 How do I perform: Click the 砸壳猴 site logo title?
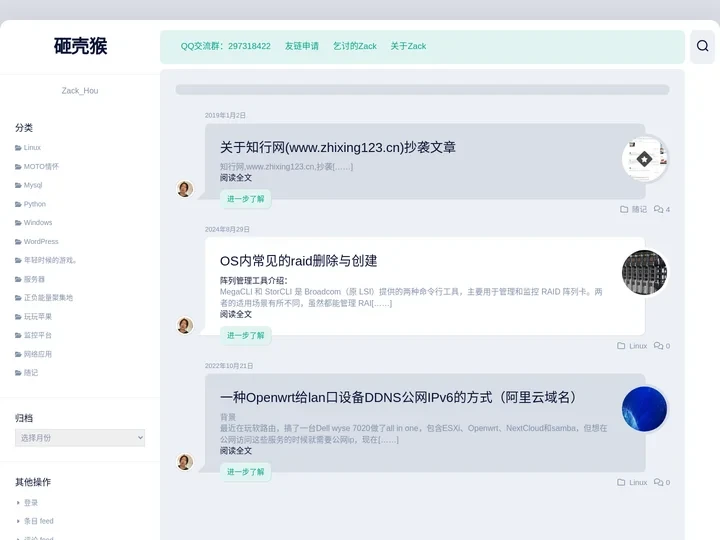(x=80, y=46)
